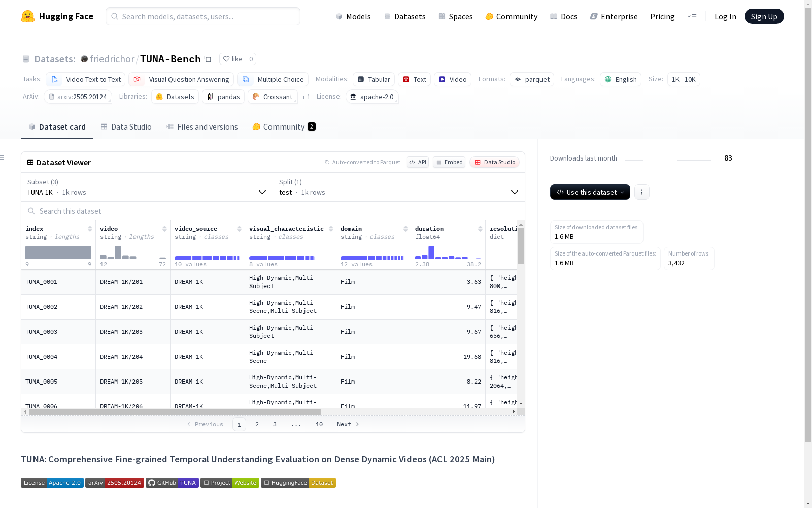Sort the domain column
This screenshot has height=508, width=812.
tap(405, 229)
